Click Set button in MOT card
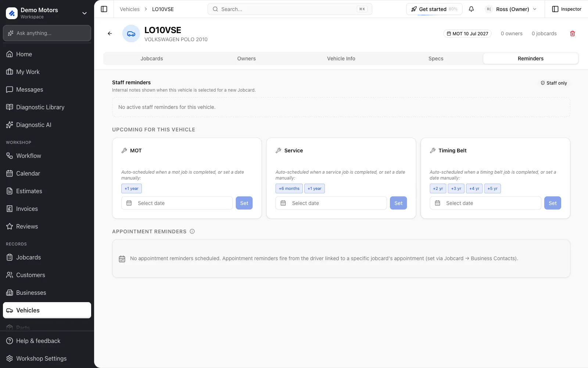 tap(244, 203)
